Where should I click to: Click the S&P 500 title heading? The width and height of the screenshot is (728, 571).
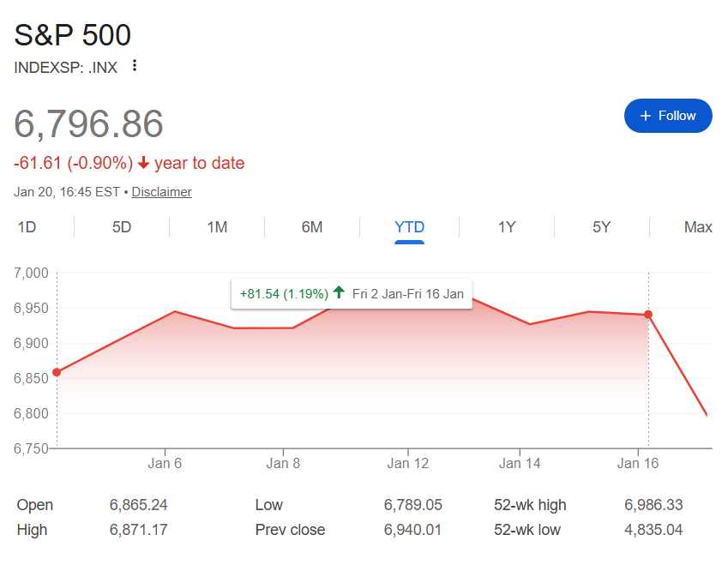pos(72,35)
